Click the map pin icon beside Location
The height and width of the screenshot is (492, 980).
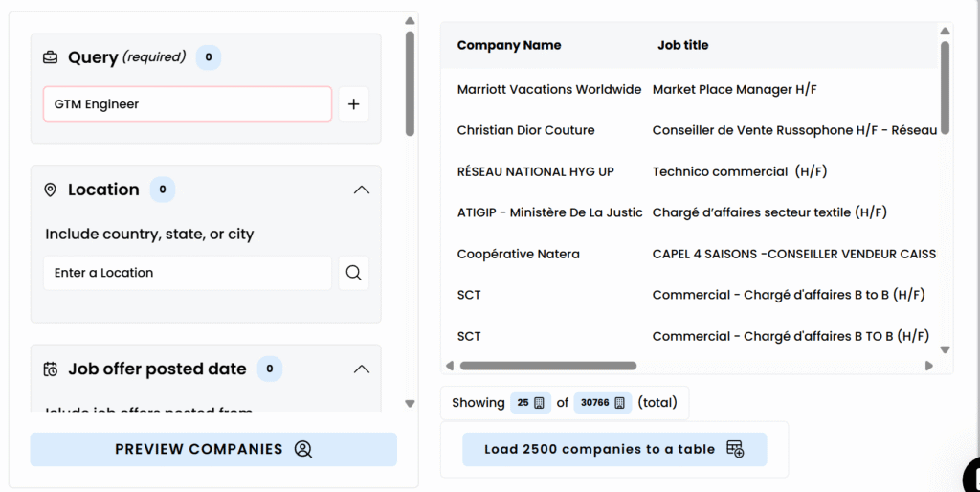coord(51,190)
